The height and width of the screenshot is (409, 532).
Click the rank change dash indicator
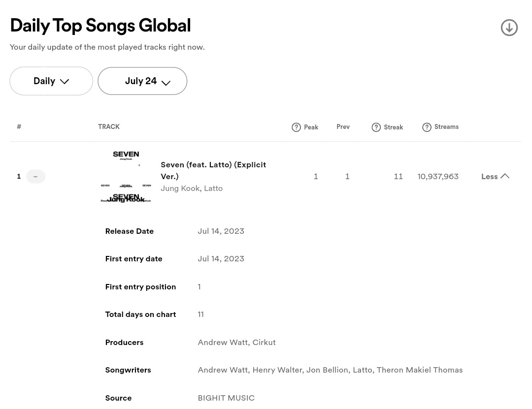pyautogui.click(x=35, y=176)
